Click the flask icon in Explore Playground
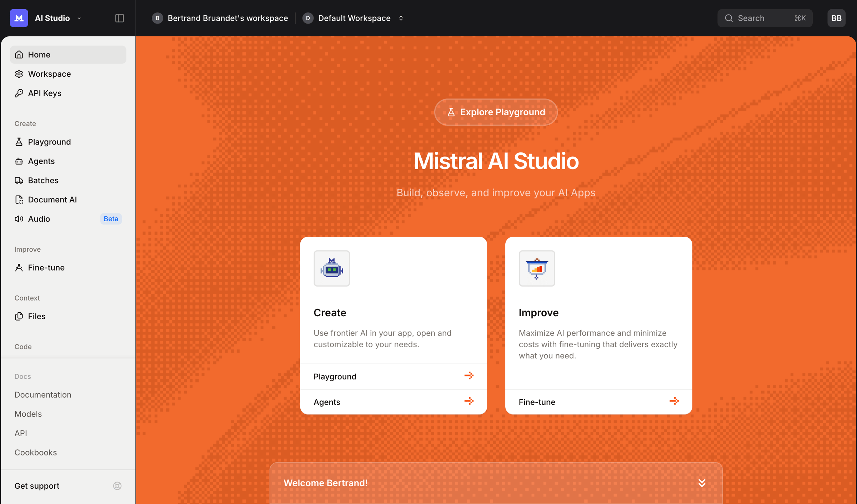The height and width of the screenshot is (504, 857). click(451, 112)
